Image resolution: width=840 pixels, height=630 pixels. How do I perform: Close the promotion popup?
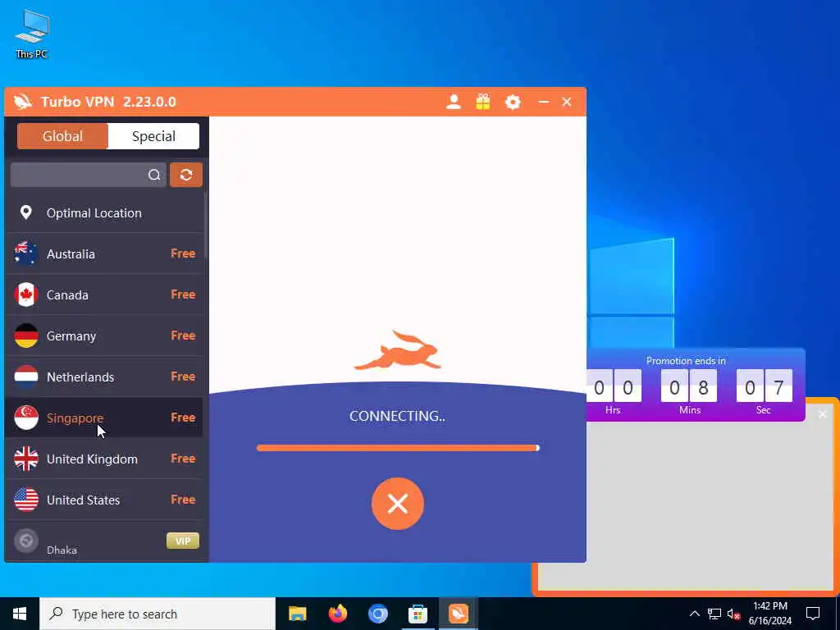pyautogui.click(x=822, y=414)
